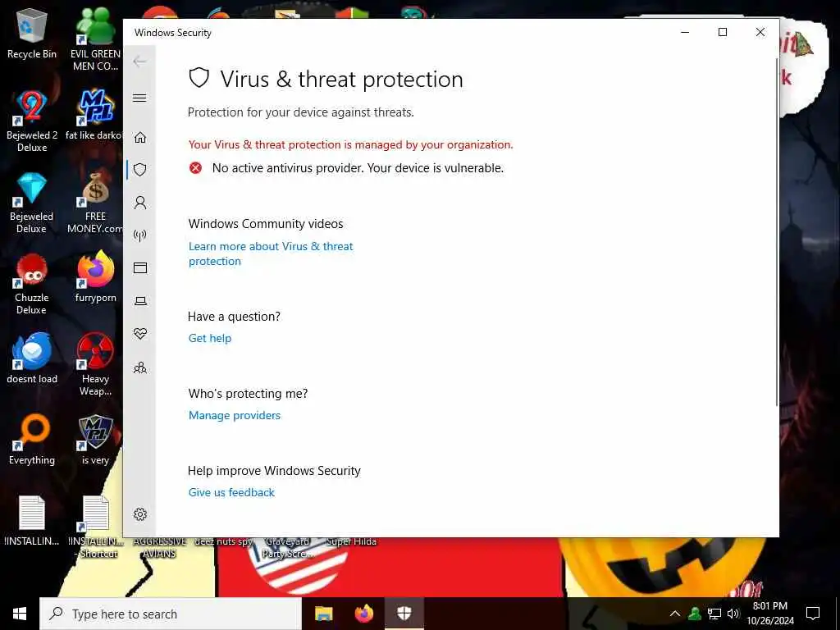Viewport: 840px width, 630px height.
Task: Click the Windows Security vertical scrollbar
Action: 776,231
